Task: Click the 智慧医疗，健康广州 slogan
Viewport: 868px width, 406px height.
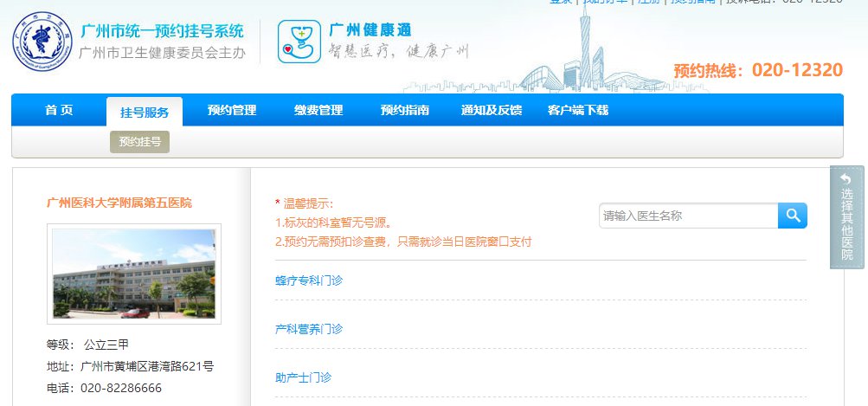Action: click(399, 50)
